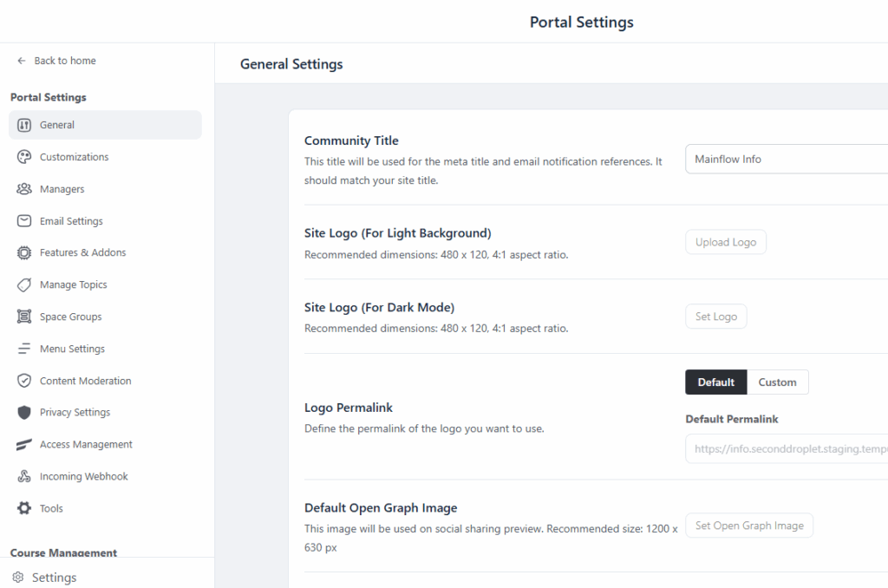Click the Upload Logo button

click(725, 243)
